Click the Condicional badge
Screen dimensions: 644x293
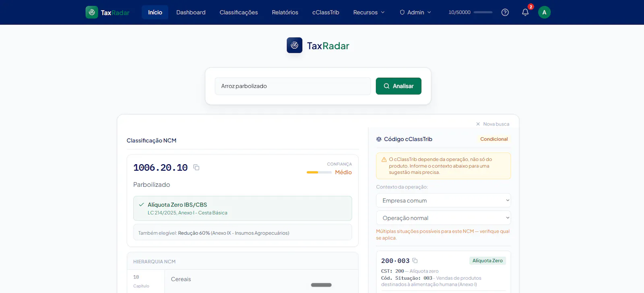[494, 139]
